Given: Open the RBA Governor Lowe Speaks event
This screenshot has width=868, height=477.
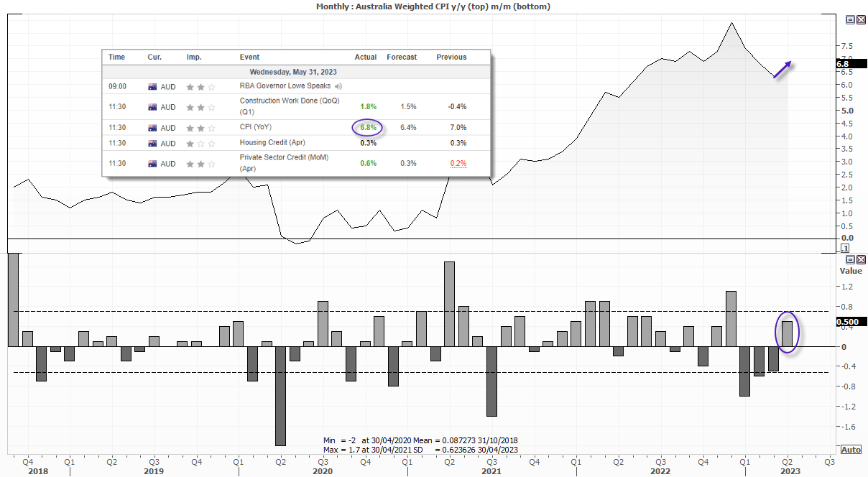Looking at the screenshot, I should 286,86.
